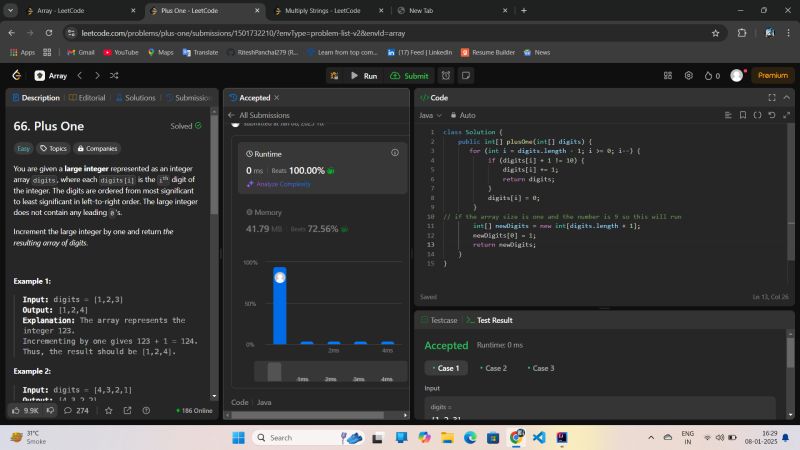Click the editor bookmark icon

[x=743, y=115]
